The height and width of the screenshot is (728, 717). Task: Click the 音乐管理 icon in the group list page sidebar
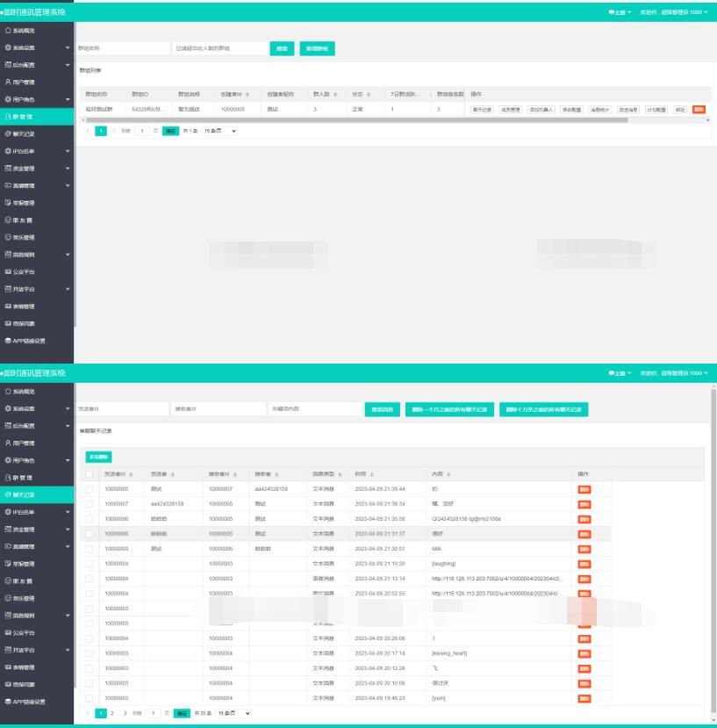click(8, 237)
